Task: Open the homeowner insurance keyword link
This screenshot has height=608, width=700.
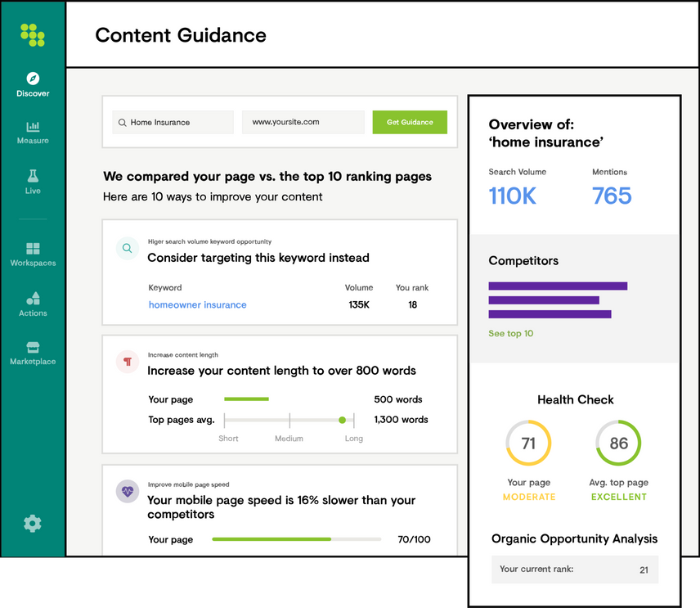Action: click(197, 304)
